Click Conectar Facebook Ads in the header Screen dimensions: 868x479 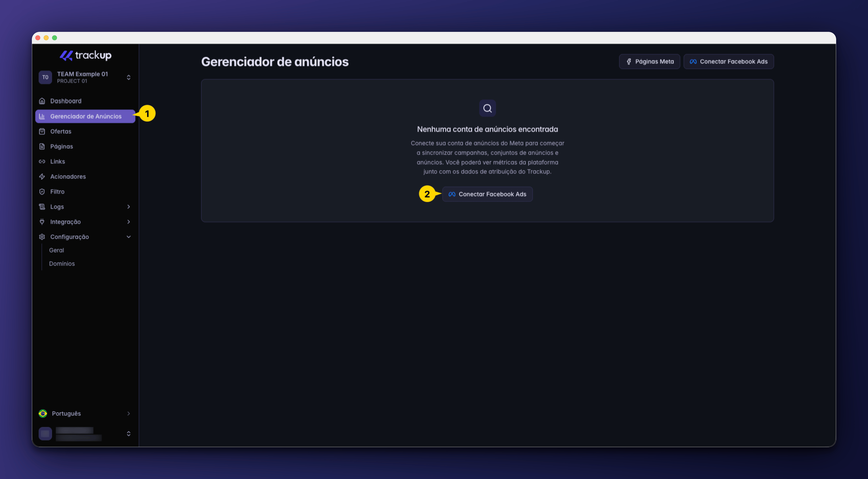click(729, 61)
